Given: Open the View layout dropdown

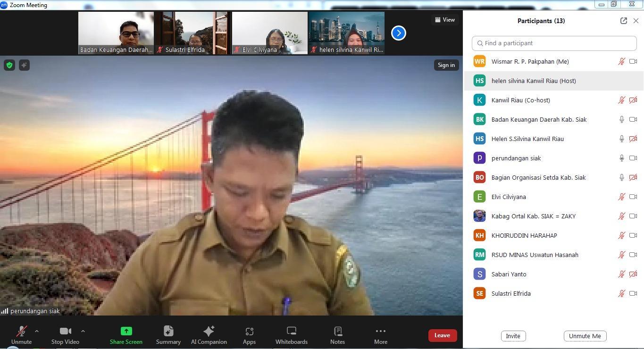Looking at the screenshot, I should (444, 20).
